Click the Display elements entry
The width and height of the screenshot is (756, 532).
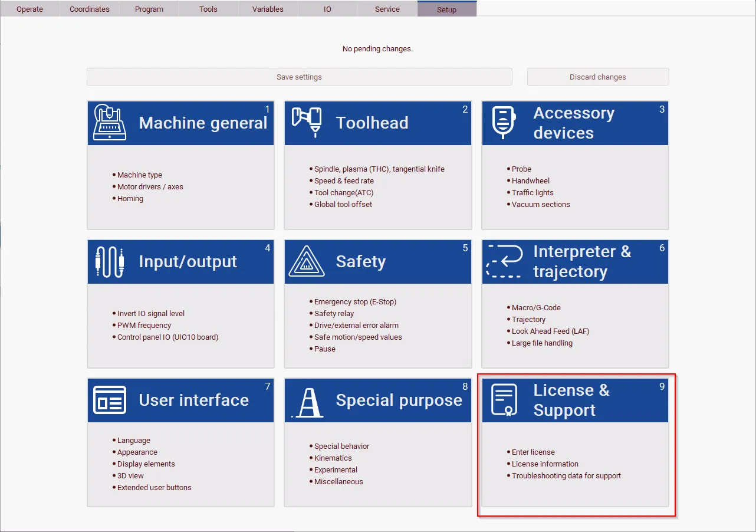click(146, 464)
